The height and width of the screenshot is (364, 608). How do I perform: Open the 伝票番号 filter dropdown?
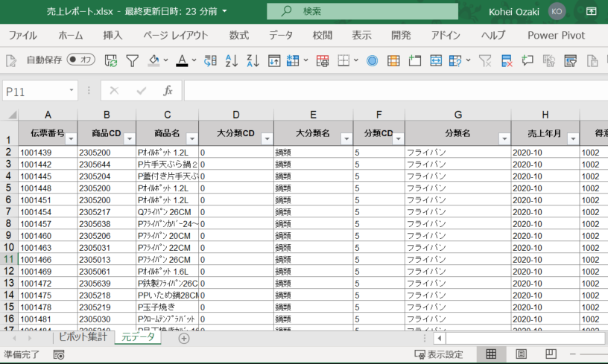71,138
